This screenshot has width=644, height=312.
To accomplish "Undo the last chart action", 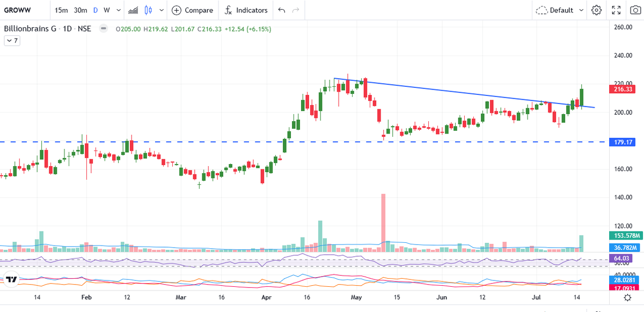I will click(282, 10).
